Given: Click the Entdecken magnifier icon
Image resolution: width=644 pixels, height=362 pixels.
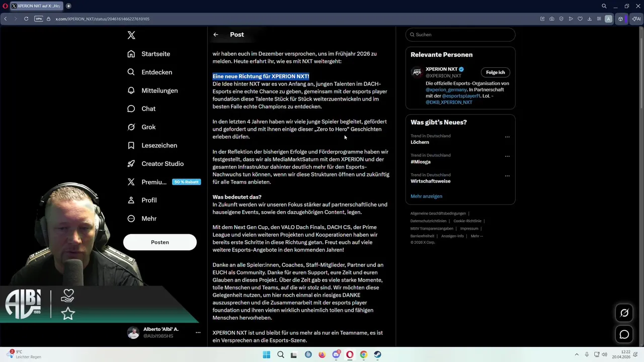Looking at the screenshot, I should (131, 72).
